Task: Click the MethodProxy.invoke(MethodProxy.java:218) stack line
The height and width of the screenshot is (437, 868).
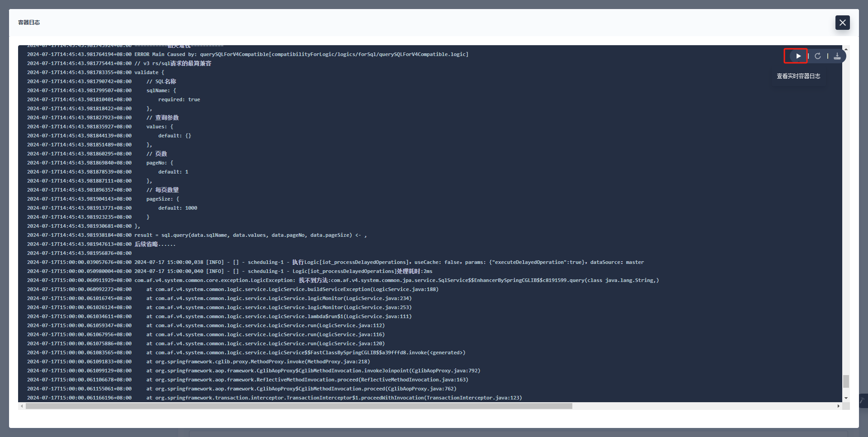Action: coord(198,362)
